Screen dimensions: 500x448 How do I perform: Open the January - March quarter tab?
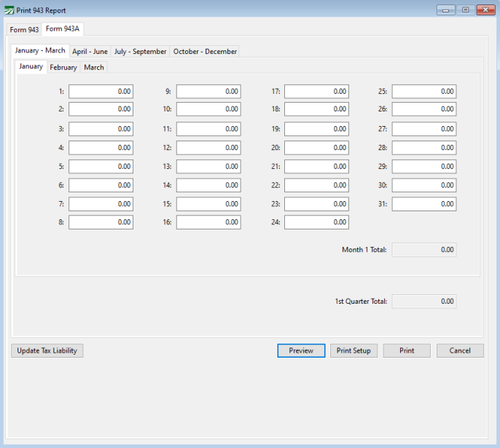point(40,50)
